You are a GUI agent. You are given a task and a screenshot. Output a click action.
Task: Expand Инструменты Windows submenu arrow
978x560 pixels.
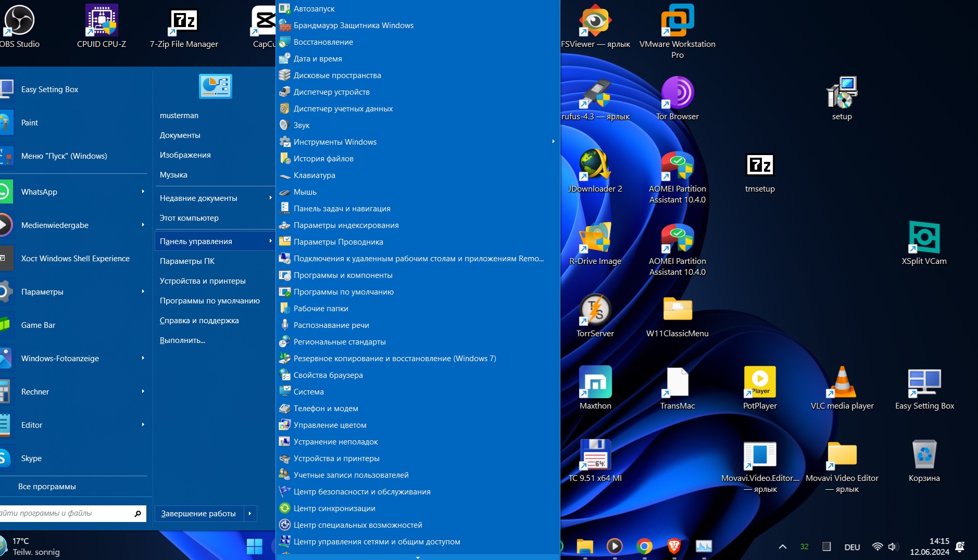point(553,142)
